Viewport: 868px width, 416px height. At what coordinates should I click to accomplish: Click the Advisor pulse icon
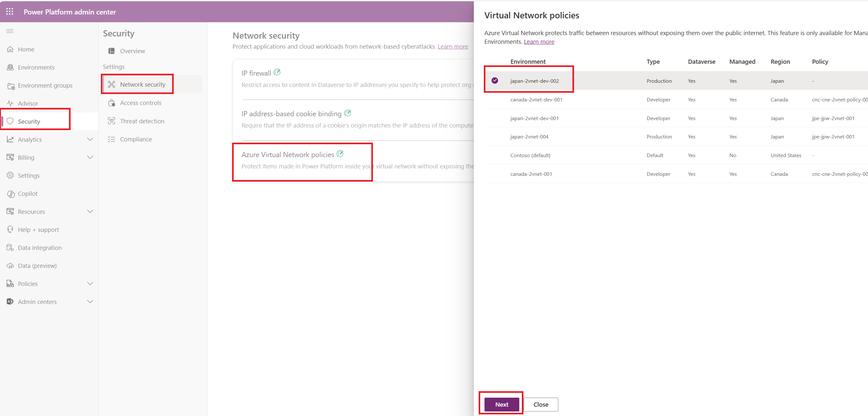click(x=10, y=103)
